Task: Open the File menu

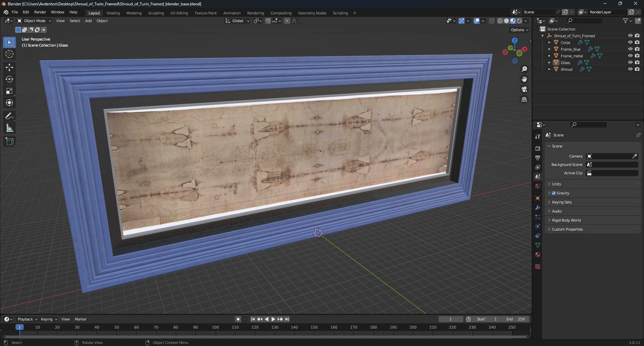Action: pyautogui.click(x=15, y=12)
